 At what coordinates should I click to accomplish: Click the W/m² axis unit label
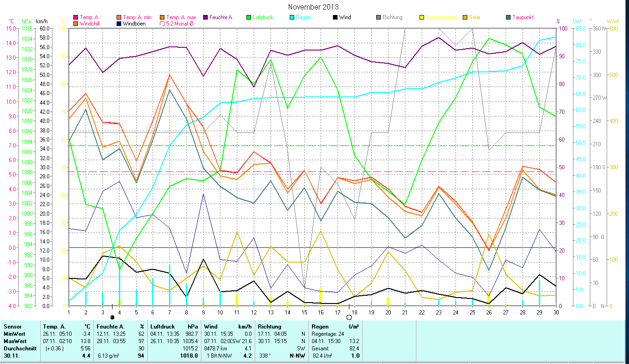[x=613, y=21]
